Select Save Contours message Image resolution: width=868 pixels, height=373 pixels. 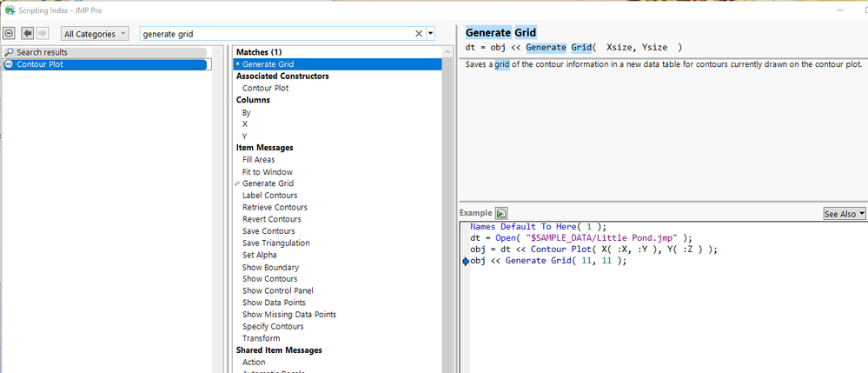click(268, 231)
